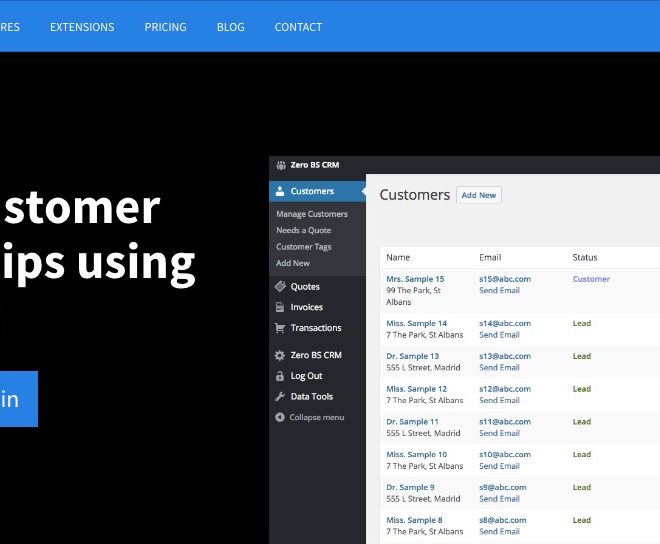
Task: Open customer Miss. Sample 10
Action: [416, 455]
